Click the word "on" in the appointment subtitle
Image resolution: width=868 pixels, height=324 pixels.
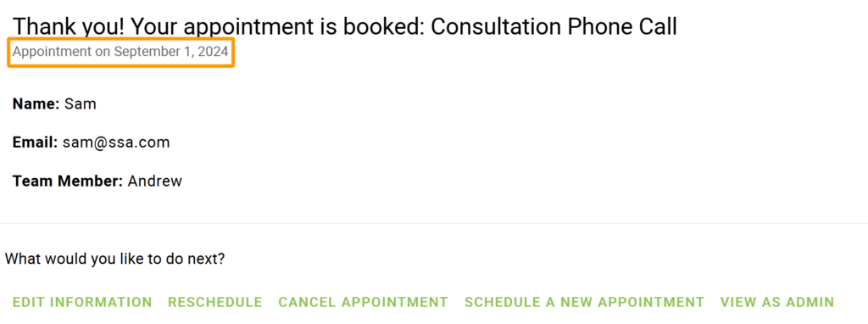(x=103, y=52)
